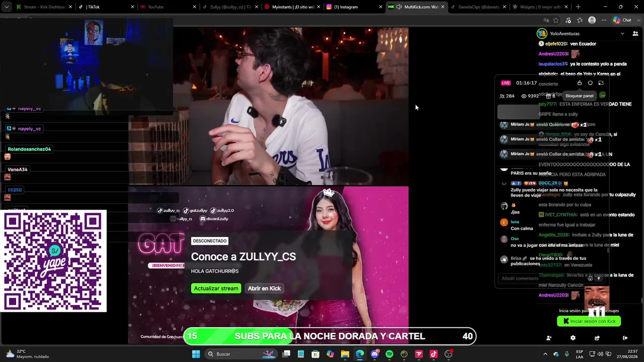
Task: Collapse the chat sidebar
Action: point(625,338)
